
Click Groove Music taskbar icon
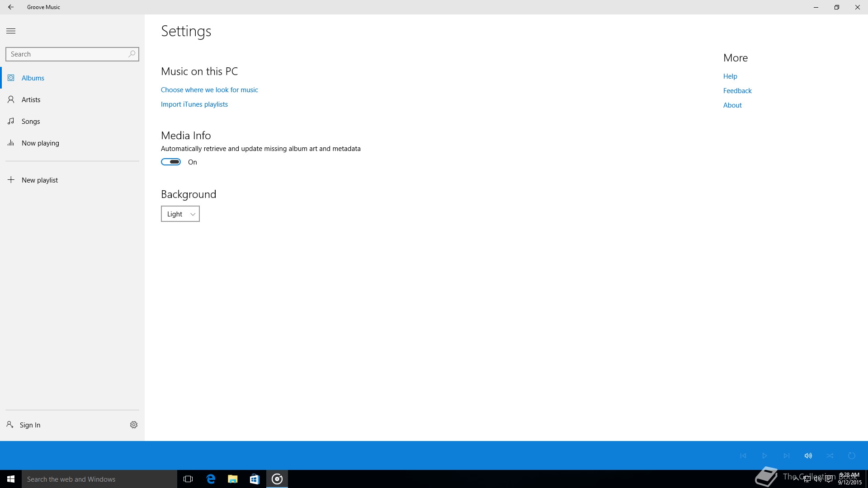[x=277, y=479]
